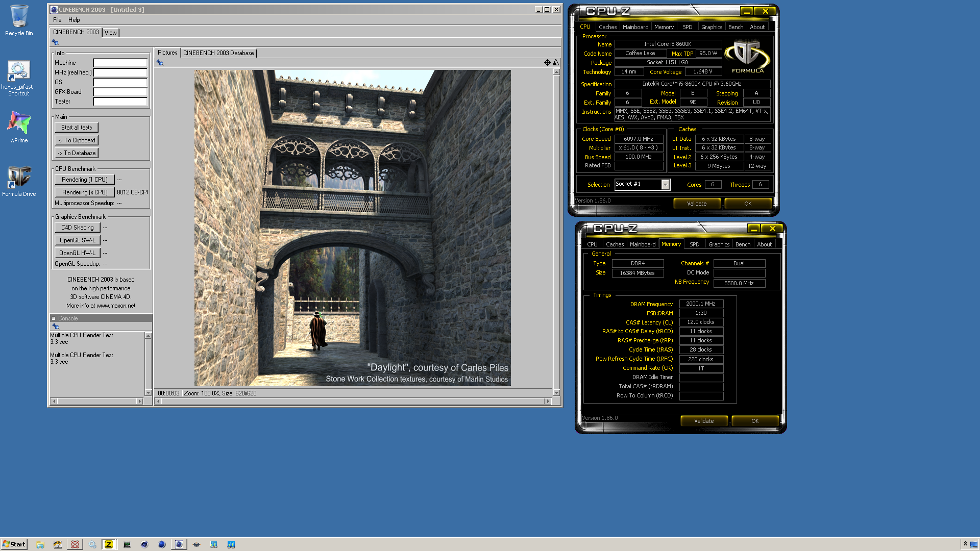Click into the MHz (real freq.) input field
Viewport: 980px width, 551px height.
[120, 72]
